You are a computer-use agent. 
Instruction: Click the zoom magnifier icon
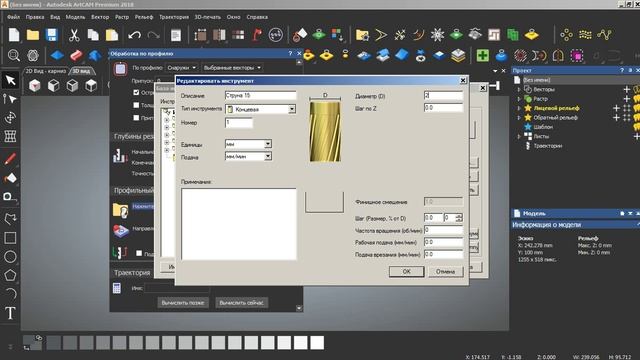14,55
